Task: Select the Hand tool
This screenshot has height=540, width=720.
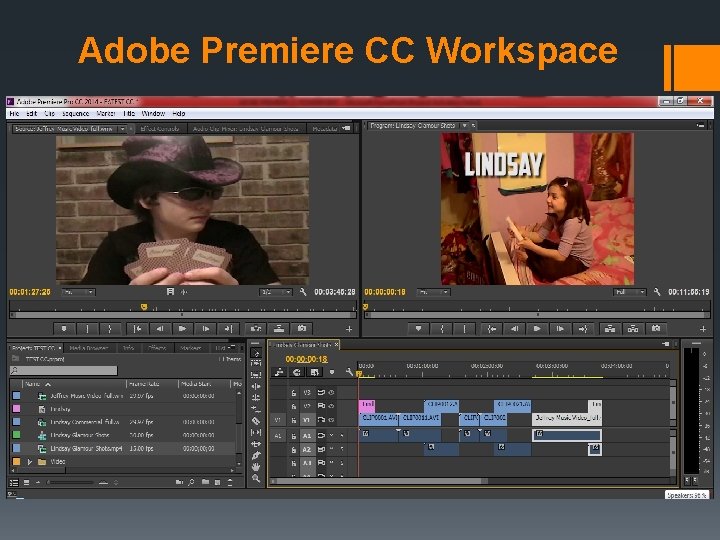Action: coord(256,467)
